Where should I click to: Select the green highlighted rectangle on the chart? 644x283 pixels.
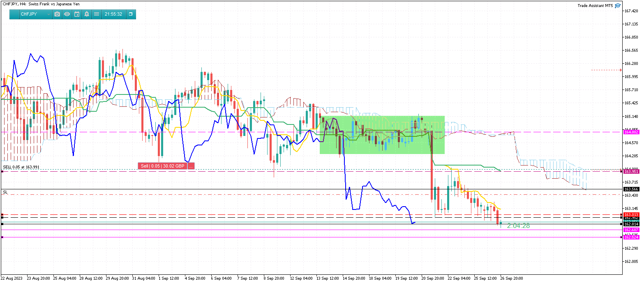[x=382, y=135]
